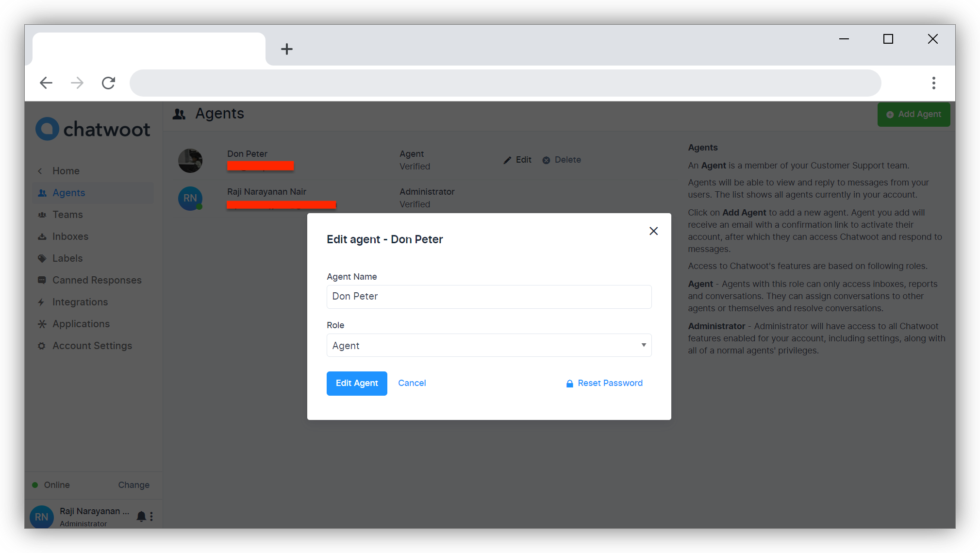Navigate to Home section
980x553 pixels.
pyautogui.click(x=66, y=170)
